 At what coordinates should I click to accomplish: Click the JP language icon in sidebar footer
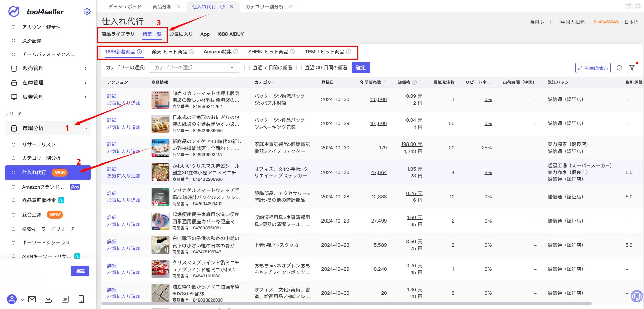(65, 299)
